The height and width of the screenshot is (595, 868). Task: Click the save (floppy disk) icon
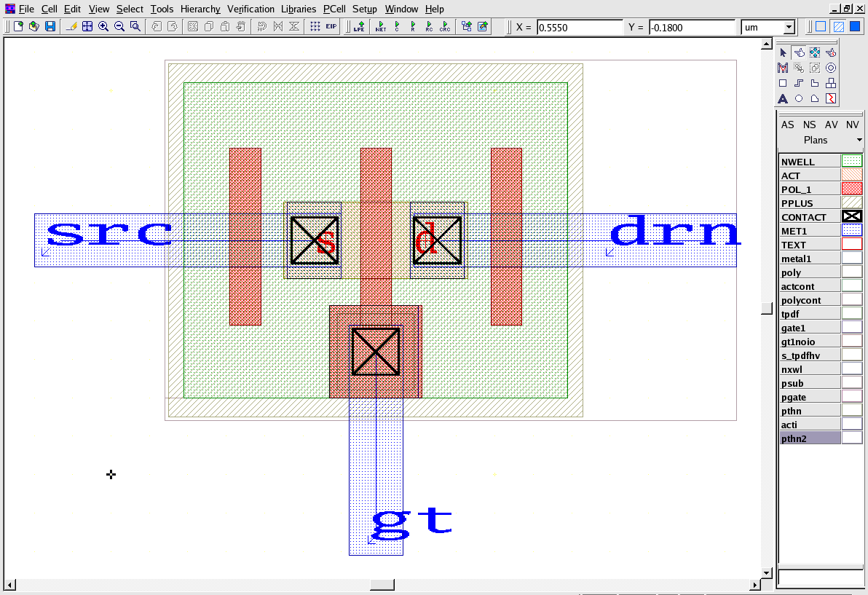click(50, 27)
